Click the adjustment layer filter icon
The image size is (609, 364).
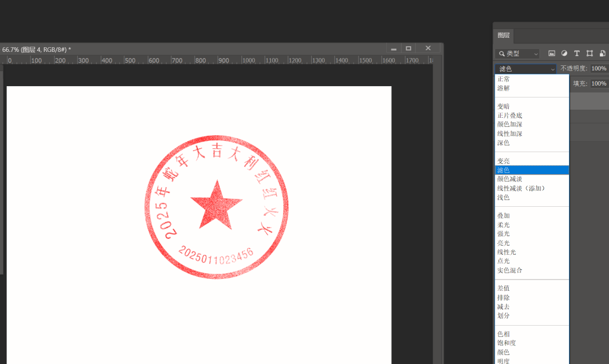coord(564,54)
